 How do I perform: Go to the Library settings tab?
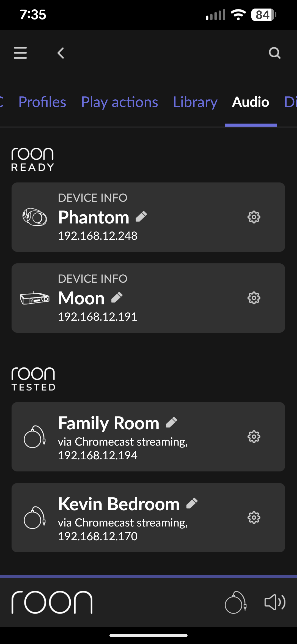click(195, 102)
